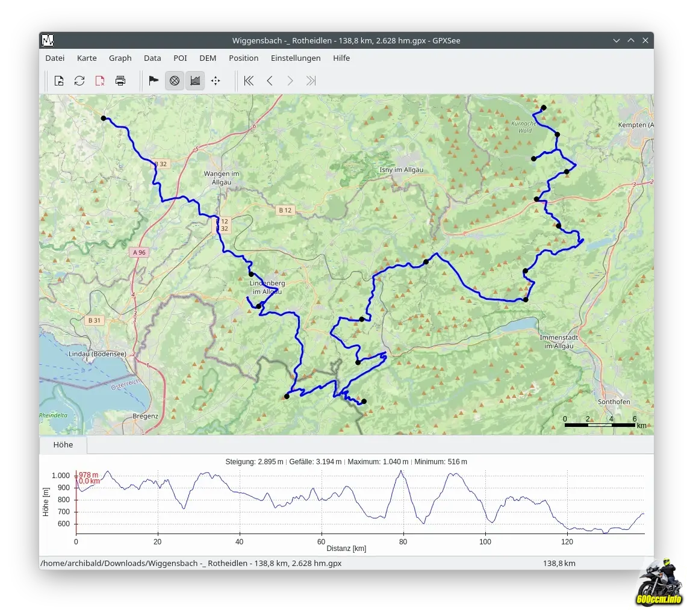The height and width of the screenshot is (616, 693).
Task: Go to previous file arrow
Action: 270,81
